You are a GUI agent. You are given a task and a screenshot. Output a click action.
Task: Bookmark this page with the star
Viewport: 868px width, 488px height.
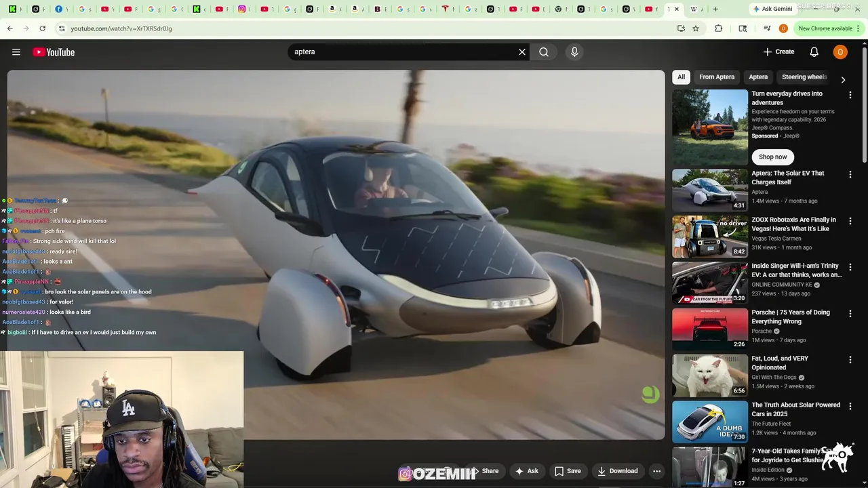pyautogui.click(x=696, y=28)
